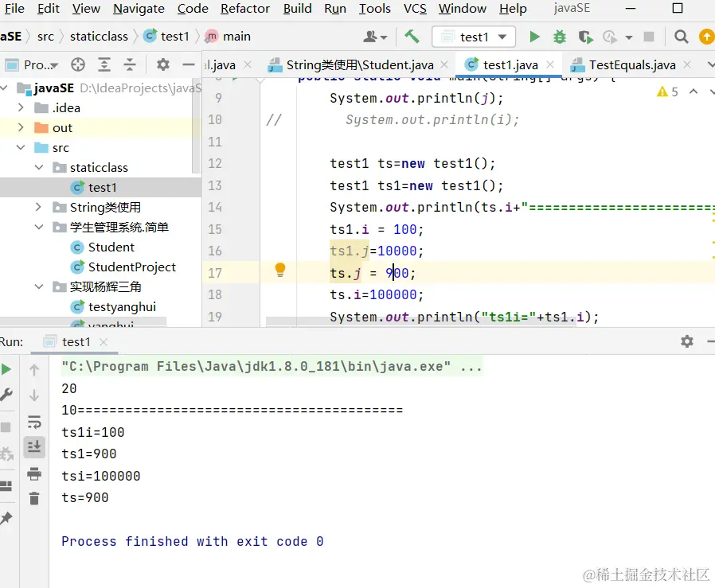The width and height of the screenshot is (715, 588).
Task: Open the user account icon menu
Action: [375, 37]
